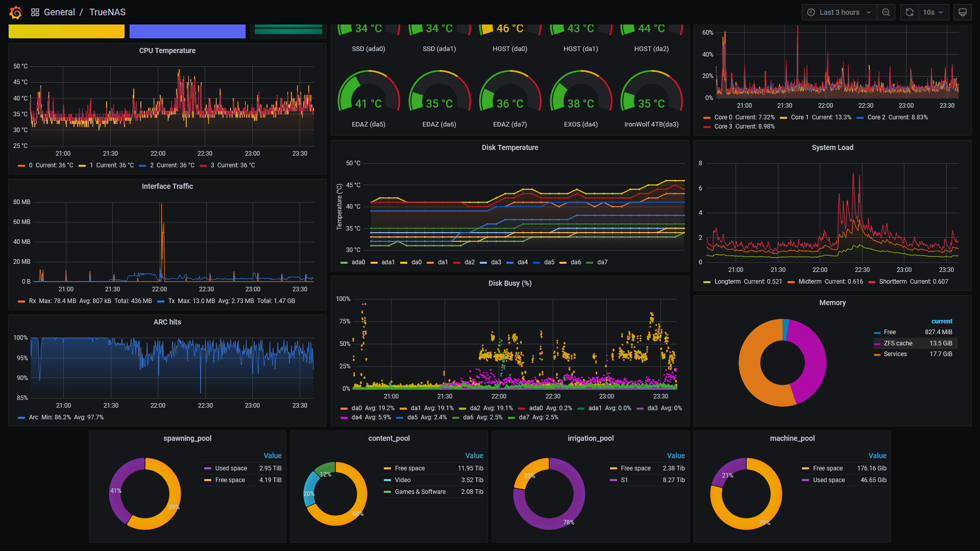Toggle the Shortterm series in System Load legend
The height and width of the screenshot is (551, 980).
click(x=893, y=282)
